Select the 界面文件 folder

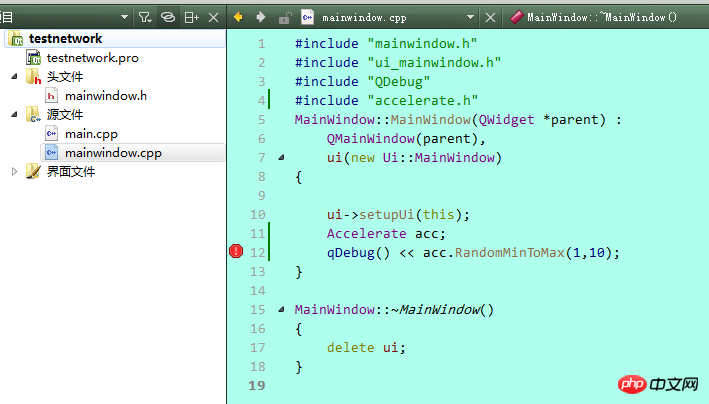point(71,172)
